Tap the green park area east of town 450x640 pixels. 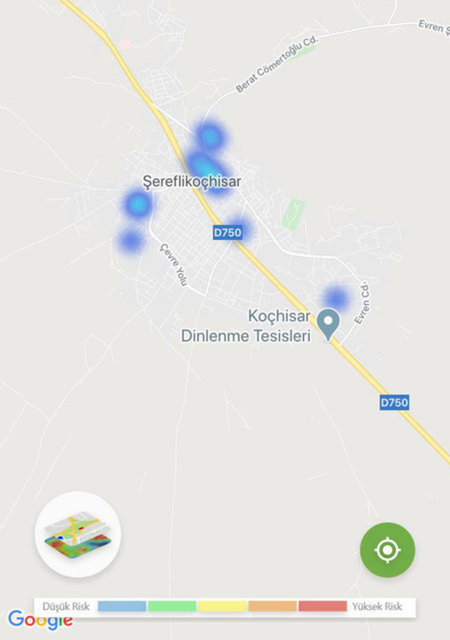(293, 214)
